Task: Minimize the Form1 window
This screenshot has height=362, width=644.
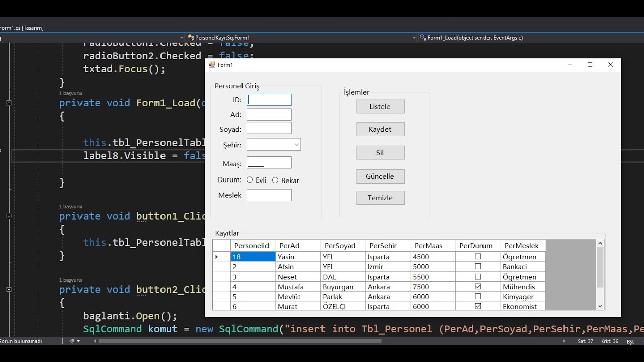Action: click(570, 65)
